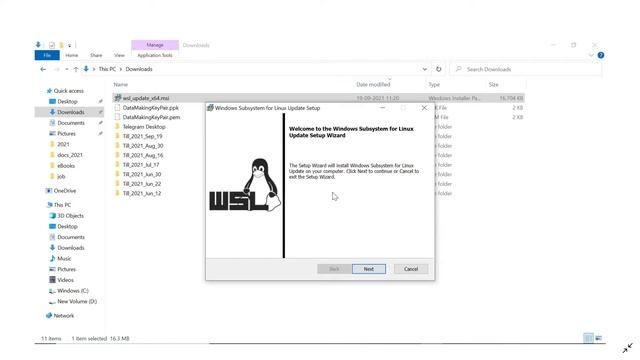Select the Till_2021_Aug_30 folder
The height and width of the screenshot is (360, 640).
click(x=142, y=146)
